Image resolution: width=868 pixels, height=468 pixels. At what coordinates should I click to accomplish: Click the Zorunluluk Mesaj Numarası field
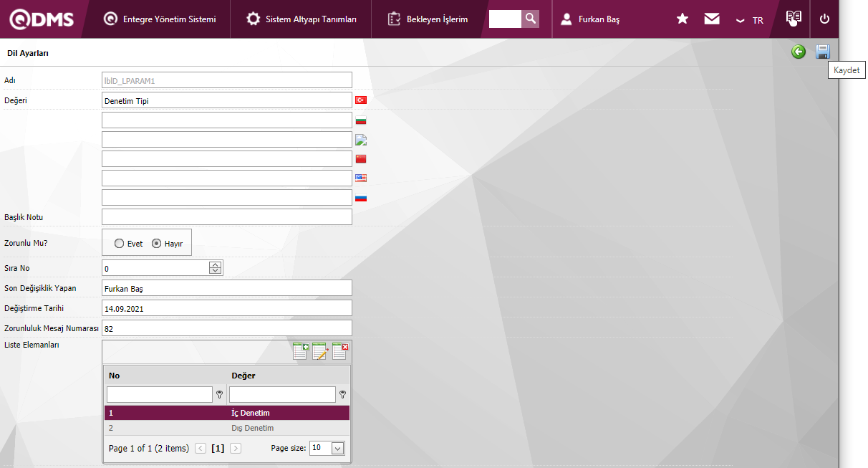[227, 328]
